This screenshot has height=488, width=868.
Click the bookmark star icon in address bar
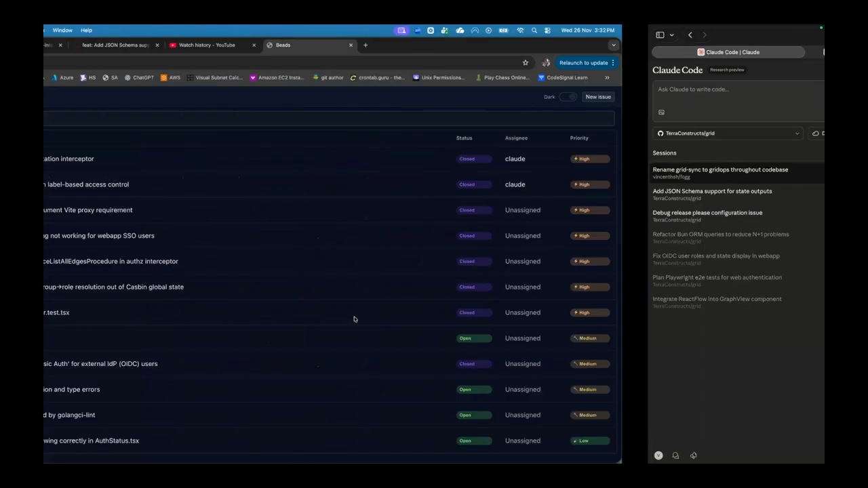click(525, 63)
